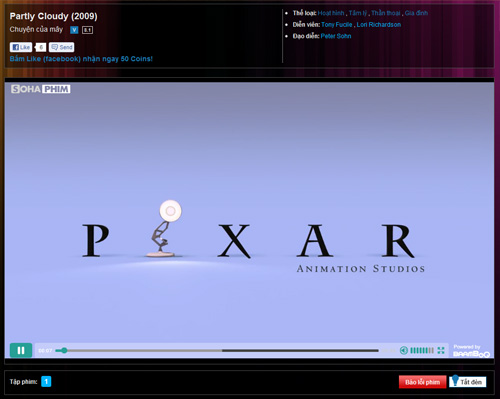Click the Soha Phim logo in the video
Viewport: 500px width, 399px height.
coord(41,89)
